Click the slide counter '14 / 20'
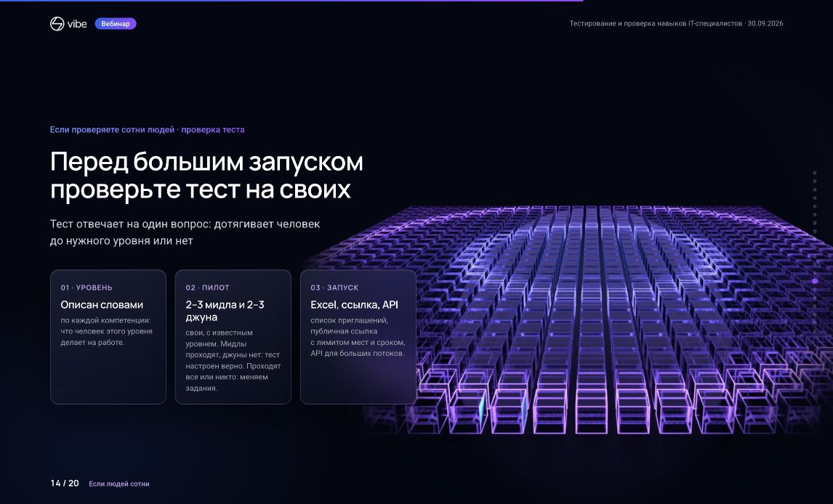833x504 pixels. click(x=65, y=484)
